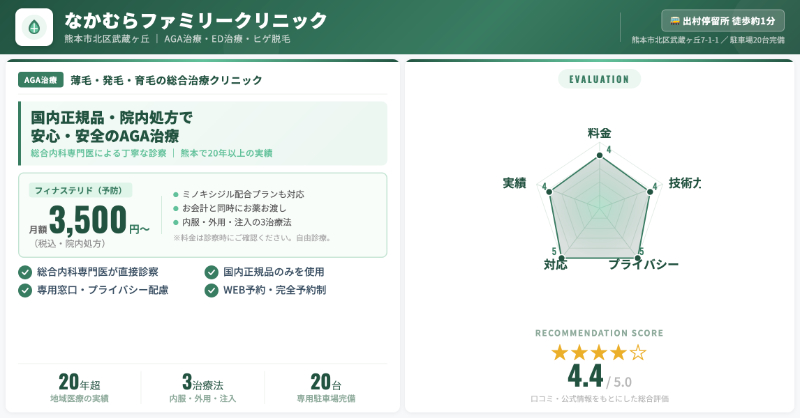Click the 実績 vertex dot on radar chart
This screenshot has height=418, width=800.
coord(550,190)
